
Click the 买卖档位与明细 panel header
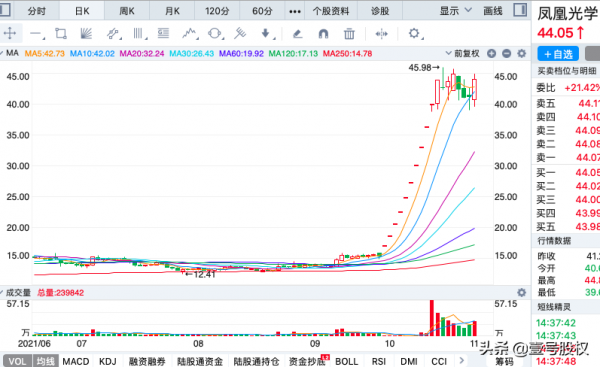(566, 71)
